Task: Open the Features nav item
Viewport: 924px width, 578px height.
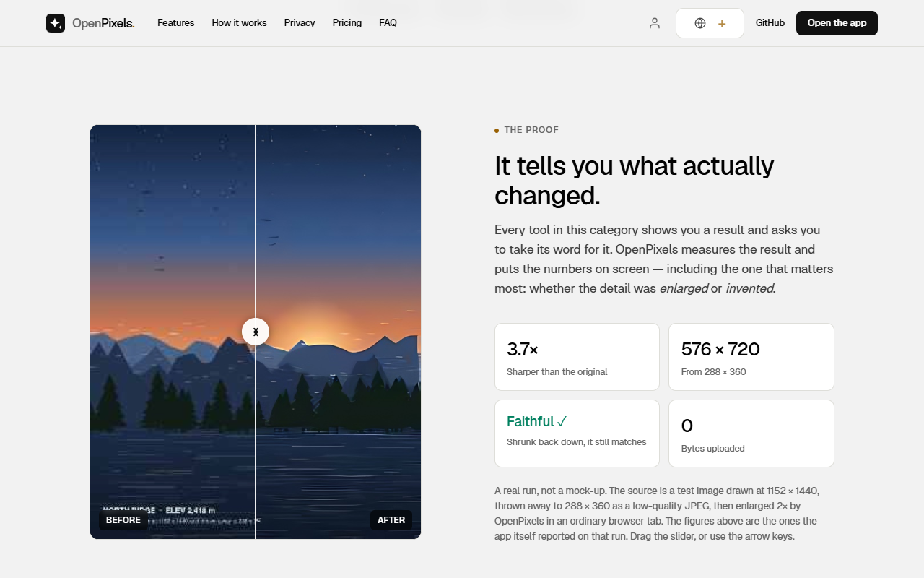Action: (176, 23)
